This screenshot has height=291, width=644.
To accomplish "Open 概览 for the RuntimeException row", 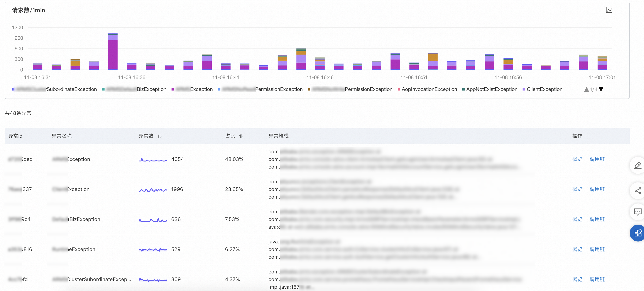I will pyautogui.click(x=577, y=249).
